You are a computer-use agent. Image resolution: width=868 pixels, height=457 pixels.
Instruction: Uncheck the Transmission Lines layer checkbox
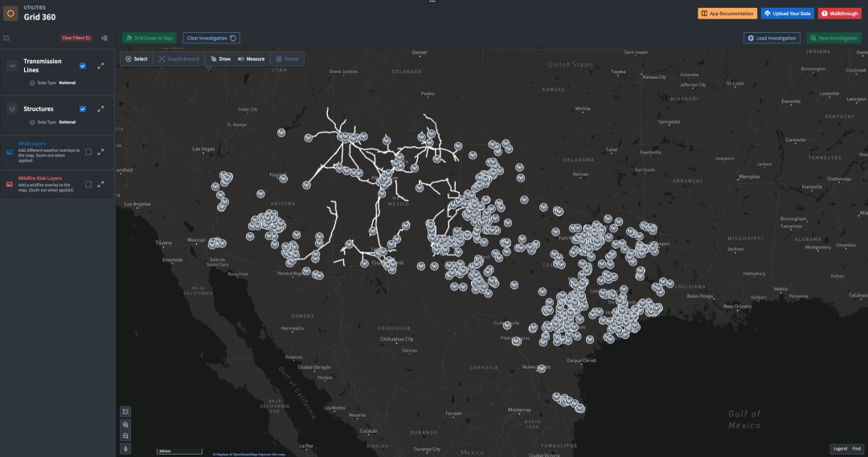click(83, 66)
